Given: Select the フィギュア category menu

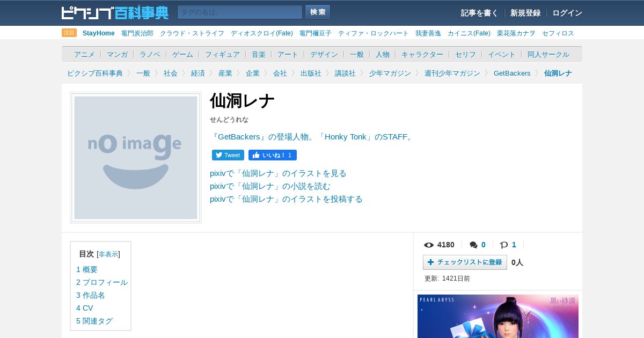Looking at the screenshot, I should pyautogui.click(x=222, y=54).
